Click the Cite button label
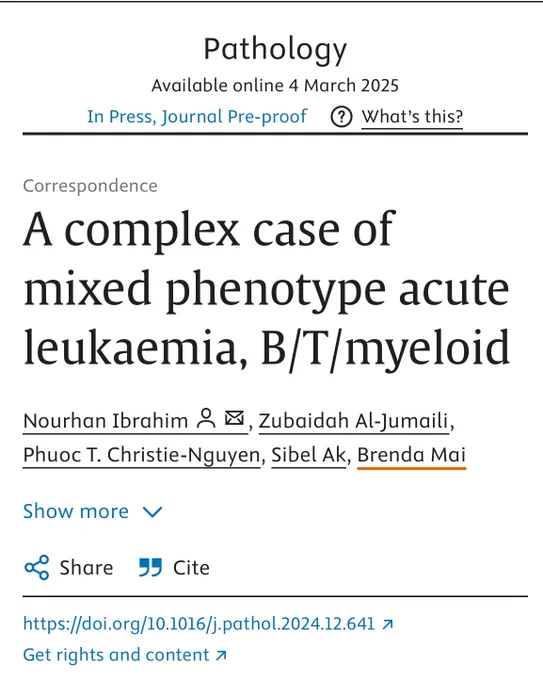The height and width of the screenshot is (680, 543). coord(191,568)
